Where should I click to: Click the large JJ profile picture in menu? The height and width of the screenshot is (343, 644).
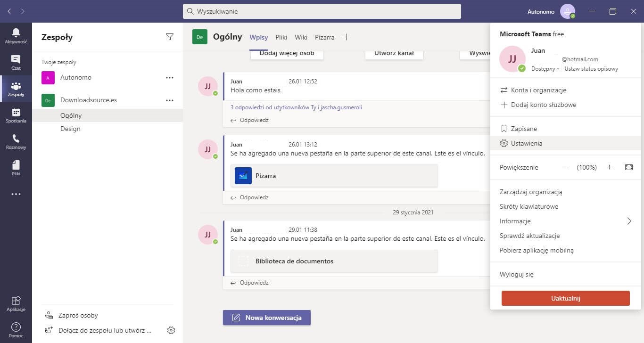[x=512, y=59]
